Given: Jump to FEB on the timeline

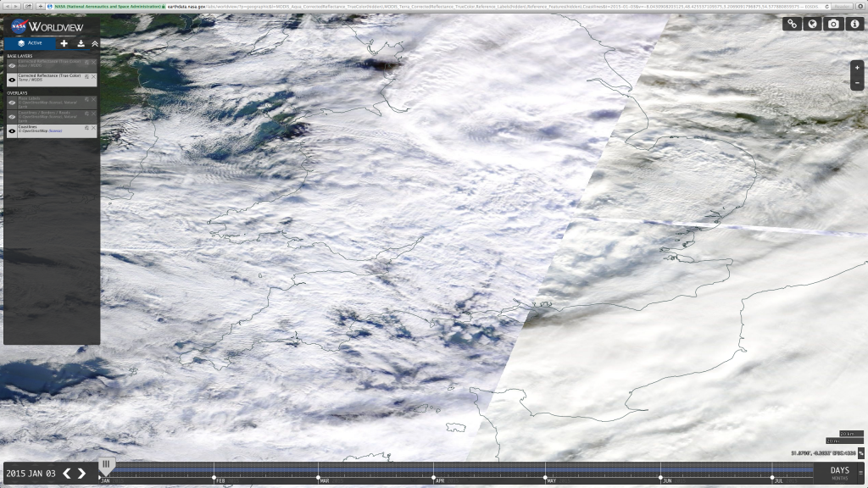Looking at the screenshot, I should pyautogui.click(x=220, y=481).
